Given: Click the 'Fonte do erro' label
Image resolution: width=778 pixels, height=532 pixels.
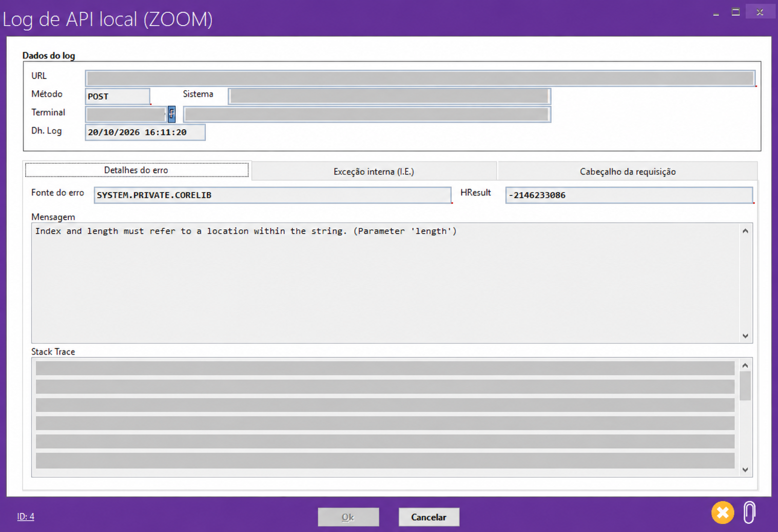Looking at the screenshot, I should 57,192.
